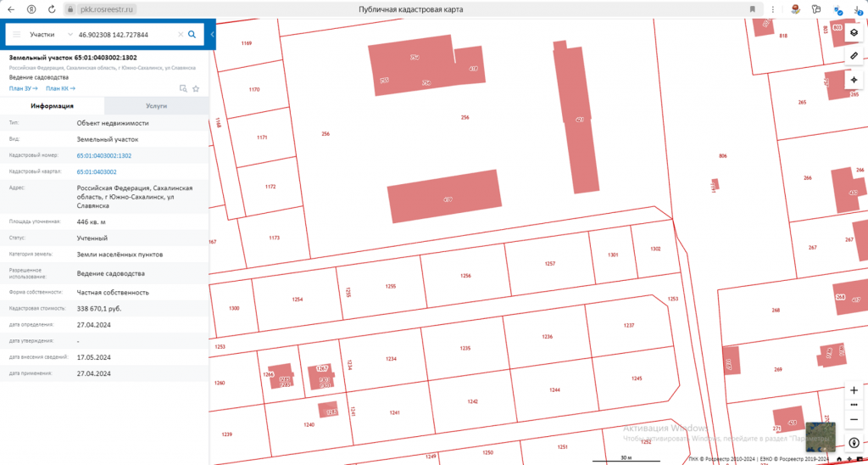
Task: Open the three-dot zoom options on the map
Action: (854, 405)
